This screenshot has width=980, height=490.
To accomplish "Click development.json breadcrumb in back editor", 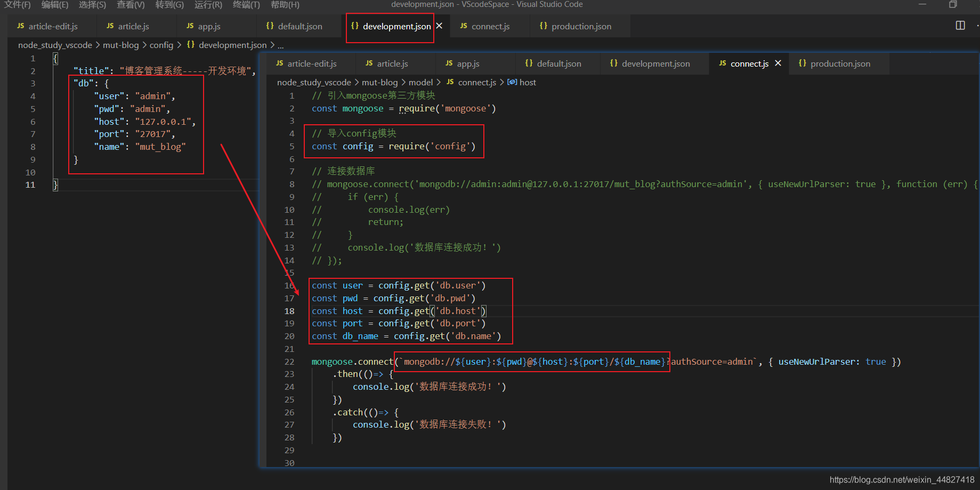I will tap(232, 45).
